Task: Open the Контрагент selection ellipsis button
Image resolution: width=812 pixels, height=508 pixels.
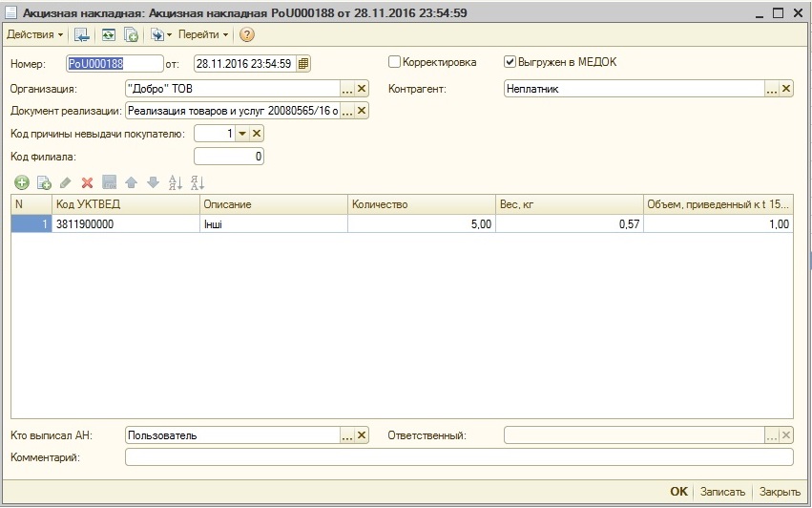Action: [772, 89]
